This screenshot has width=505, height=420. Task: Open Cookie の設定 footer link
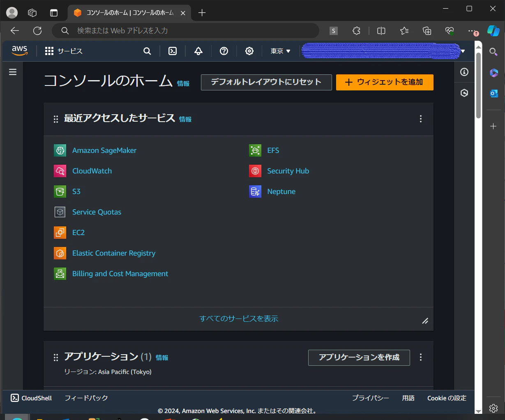pos(447,398)
